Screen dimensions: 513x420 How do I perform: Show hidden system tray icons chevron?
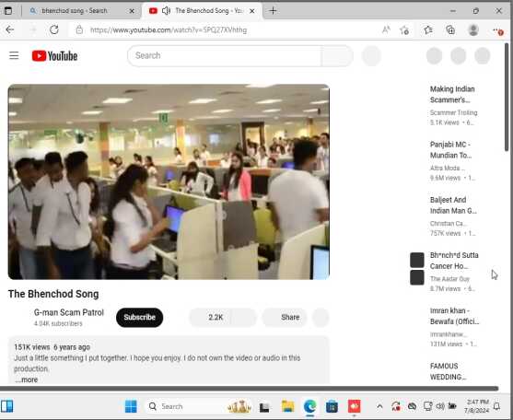tap(379, 406)
